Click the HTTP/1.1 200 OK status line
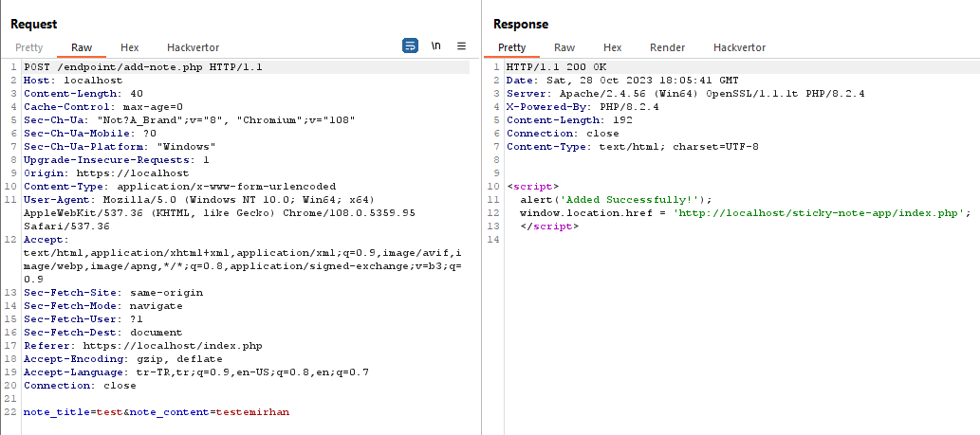Viewport: 980px width, 435px height. [556, 67]
